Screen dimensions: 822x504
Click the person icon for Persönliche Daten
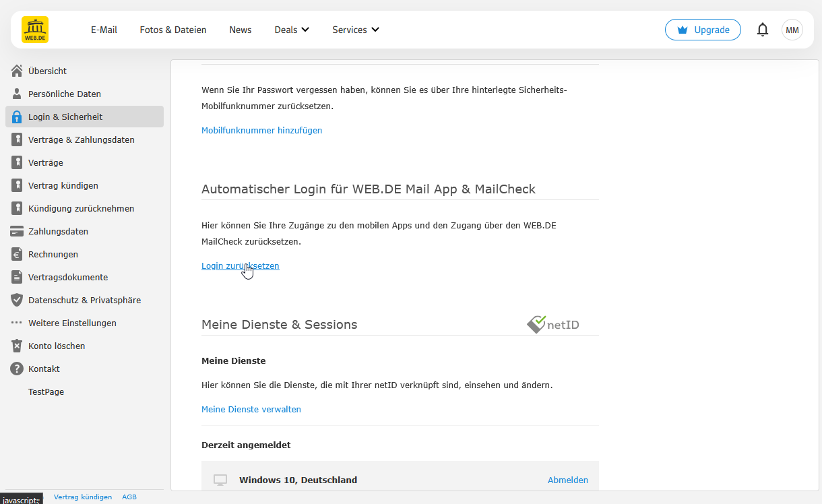point(17,94)
